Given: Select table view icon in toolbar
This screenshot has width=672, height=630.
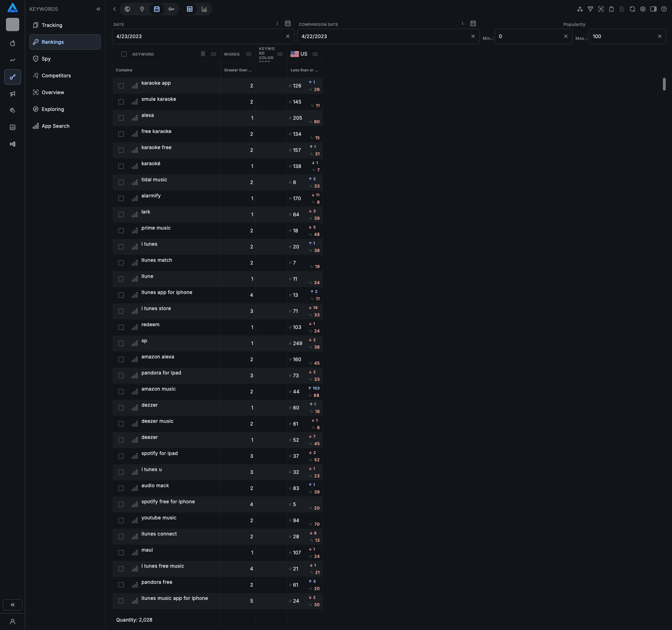Looking at the screenshot, I should pos(190,9).
